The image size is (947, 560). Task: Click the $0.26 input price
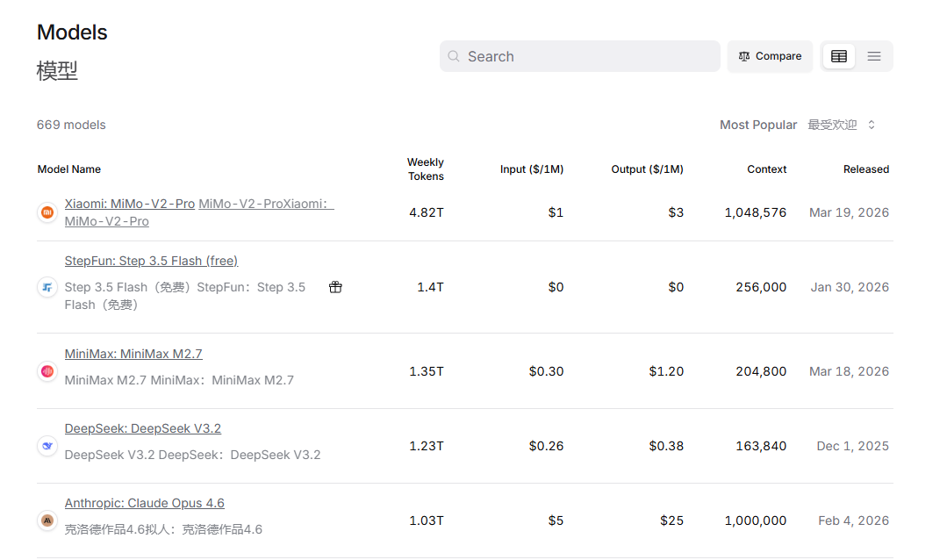[546, 446]
